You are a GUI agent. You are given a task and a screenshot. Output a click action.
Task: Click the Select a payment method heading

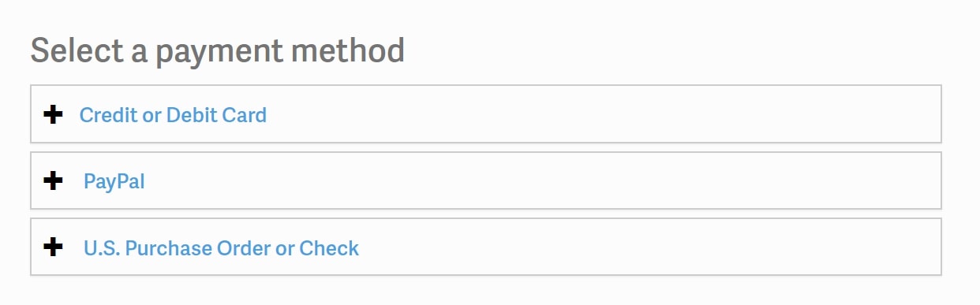pyautogui.click(x=218, y=51)
